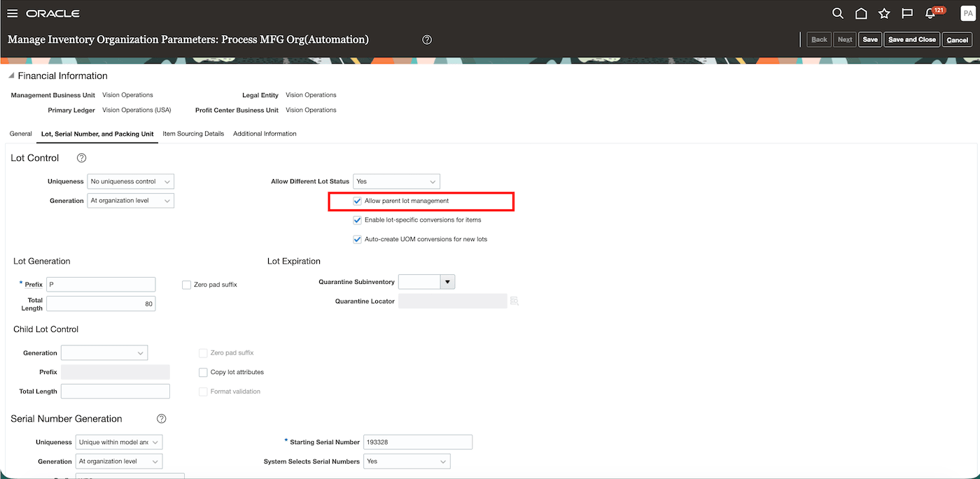Click Lot Generation Prefix field

coord(101,285)
